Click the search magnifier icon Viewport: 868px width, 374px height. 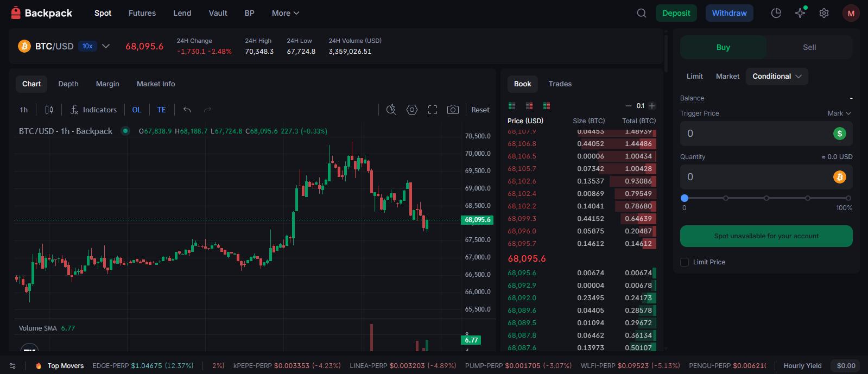click(641, 13)
